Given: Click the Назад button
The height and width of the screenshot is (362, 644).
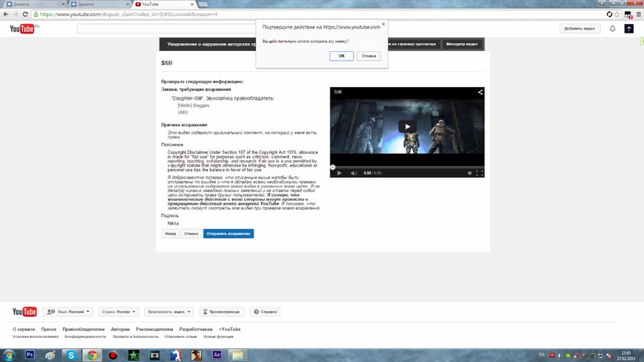Looking at the screenshot, I should (x=170, y=234).
